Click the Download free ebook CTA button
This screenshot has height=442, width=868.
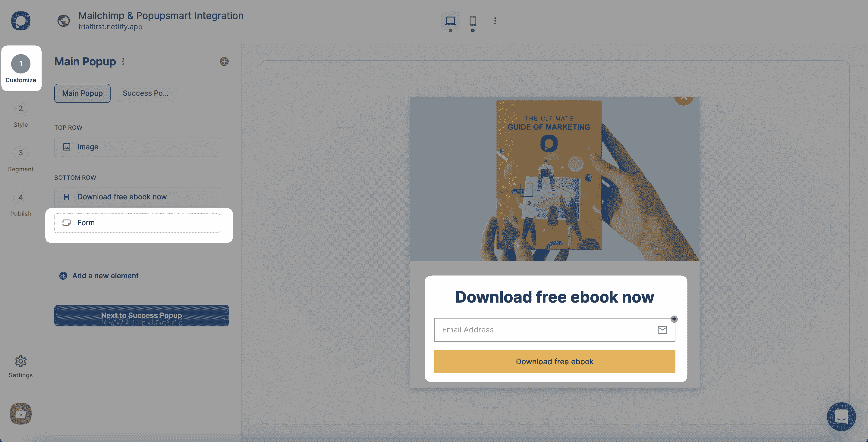point(555,361)
